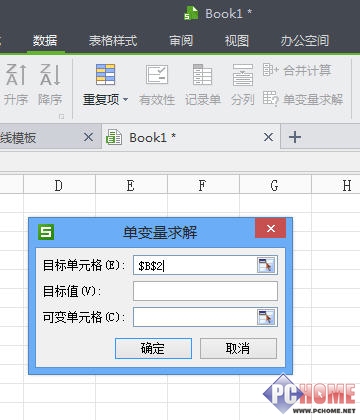Select column E header
Viewport: 360px width, 420px height.
coord(131,185)
